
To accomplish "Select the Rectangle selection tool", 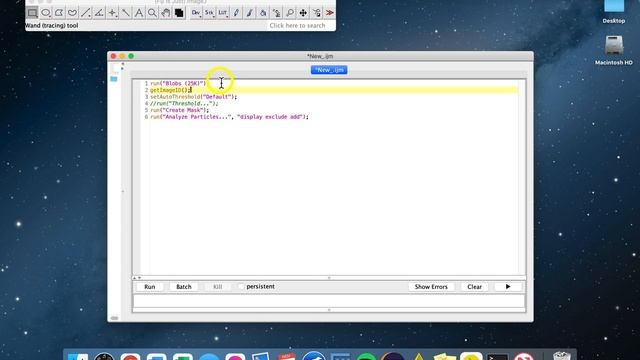I will point(32,13).
